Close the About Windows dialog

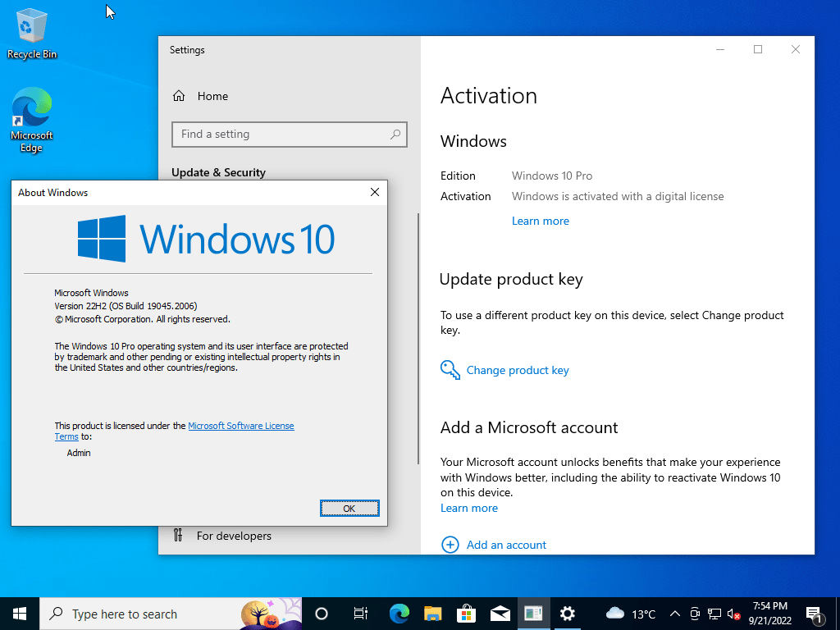point(374,192)
